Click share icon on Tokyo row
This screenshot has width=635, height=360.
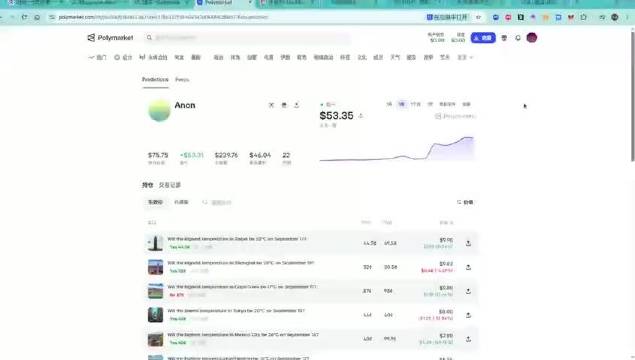tap(468, 315)
